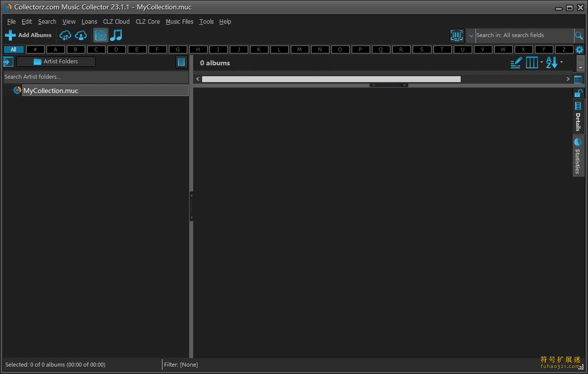The width and height of the screenshot is (588, 374).
Task: Click the horizontal scrollbar thumb
Action: tap(331, 79)
